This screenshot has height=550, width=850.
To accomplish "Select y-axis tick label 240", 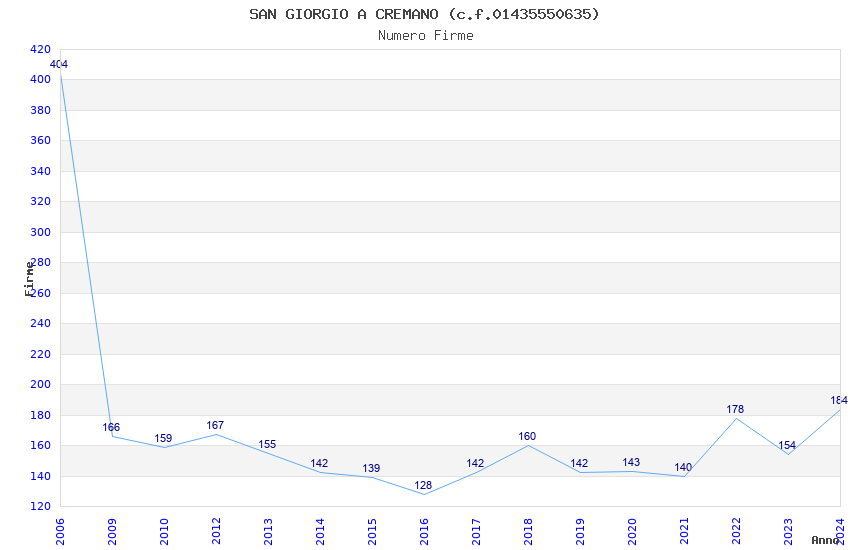I will click(x=40, y=323).
